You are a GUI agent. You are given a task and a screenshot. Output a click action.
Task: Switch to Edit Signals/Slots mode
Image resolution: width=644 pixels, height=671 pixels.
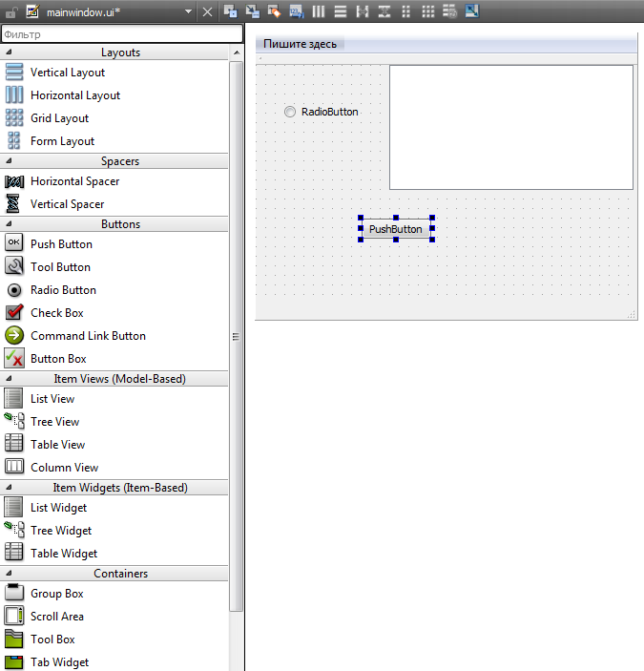click(x=252, y=11)
